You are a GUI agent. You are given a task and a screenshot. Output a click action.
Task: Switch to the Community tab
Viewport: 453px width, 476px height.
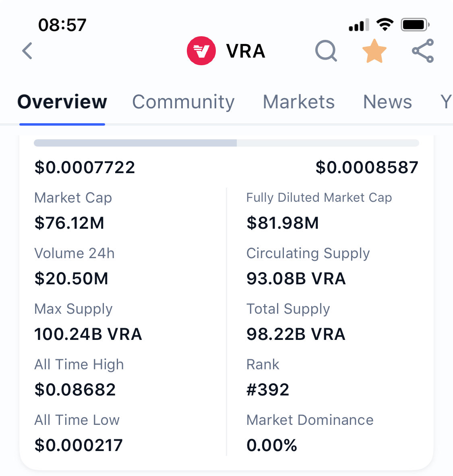183,102
